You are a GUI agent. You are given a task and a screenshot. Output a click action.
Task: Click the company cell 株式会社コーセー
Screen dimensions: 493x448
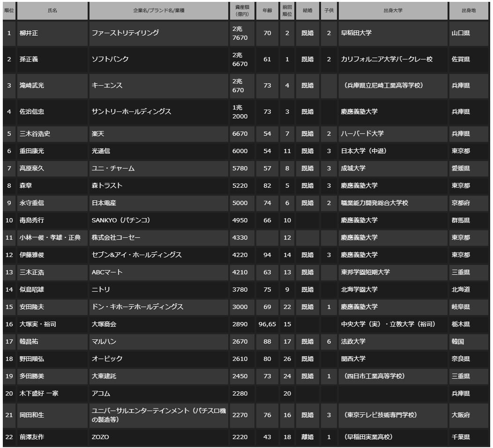pos(159,237)
